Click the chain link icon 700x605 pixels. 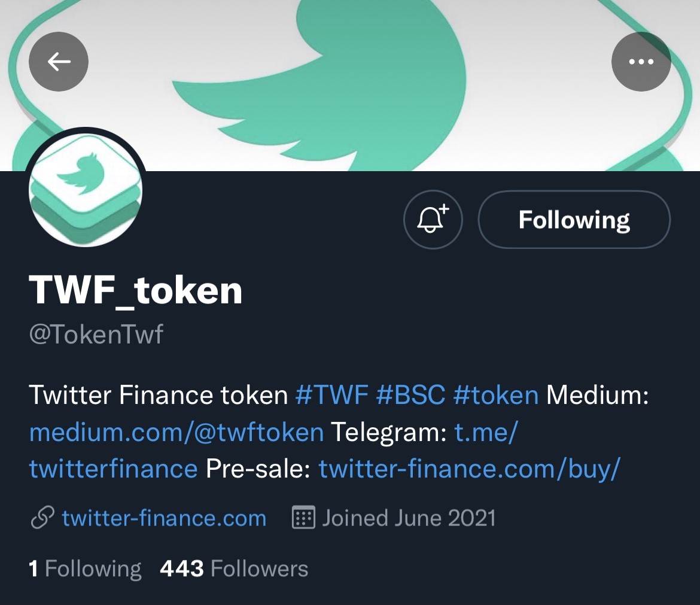42,518
